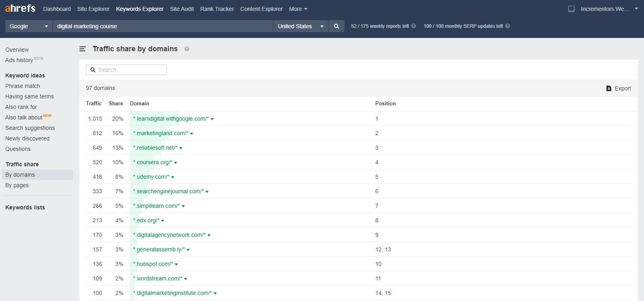Expand the reliablesoft.net domain arrow
The width and height of the screenshot is (644, 301).
coord(181,148)
